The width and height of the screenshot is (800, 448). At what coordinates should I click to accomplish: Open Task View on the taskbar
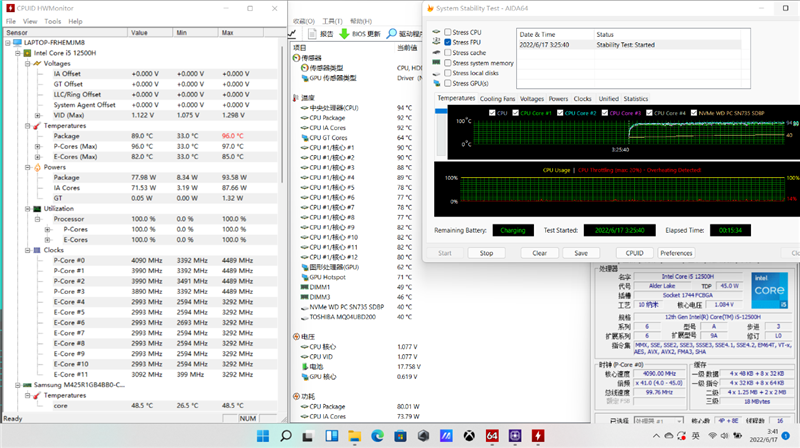pyautogui.click(x=308, y=436)
